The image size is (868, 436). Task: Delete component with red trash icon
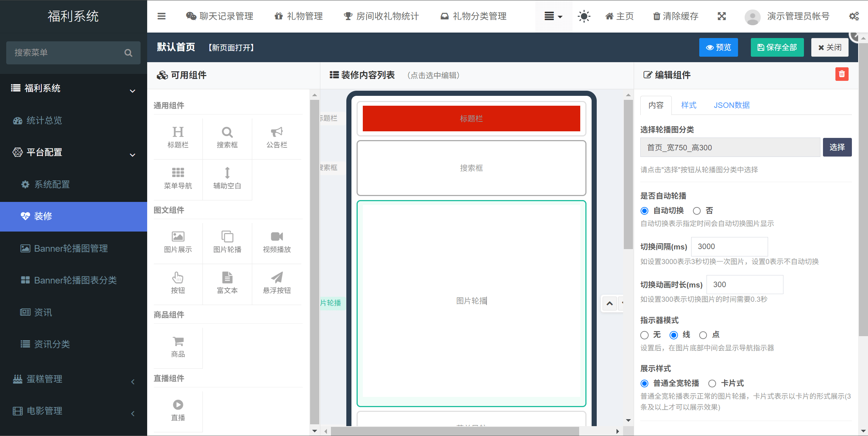pos(842,74)
